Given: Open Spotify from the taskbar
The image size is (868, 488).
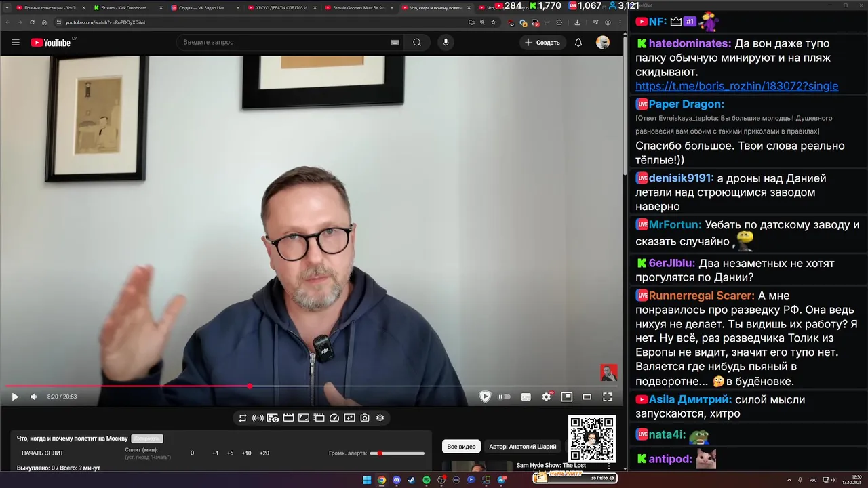Looking at the screenshot, I should coord(427,480).
